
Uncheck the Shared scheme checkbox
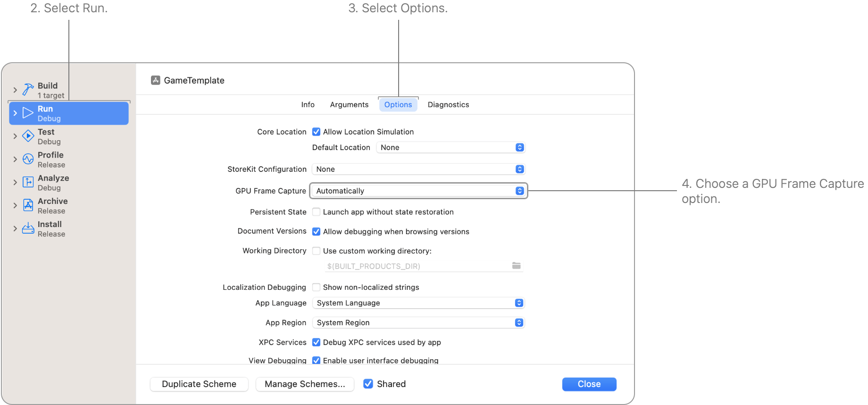pyautogui.click(x=368, y=384)
